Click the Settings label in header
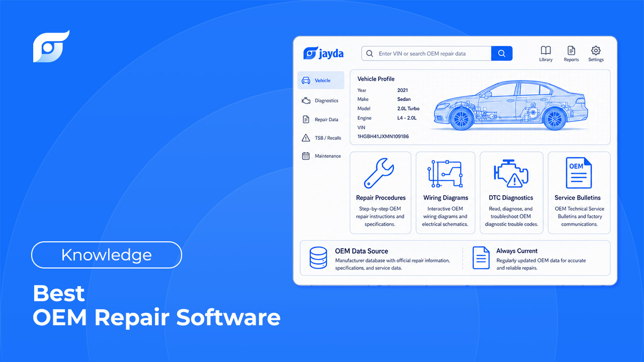The width and height of the screenshot is (644, 362). [x=596, y=60]
